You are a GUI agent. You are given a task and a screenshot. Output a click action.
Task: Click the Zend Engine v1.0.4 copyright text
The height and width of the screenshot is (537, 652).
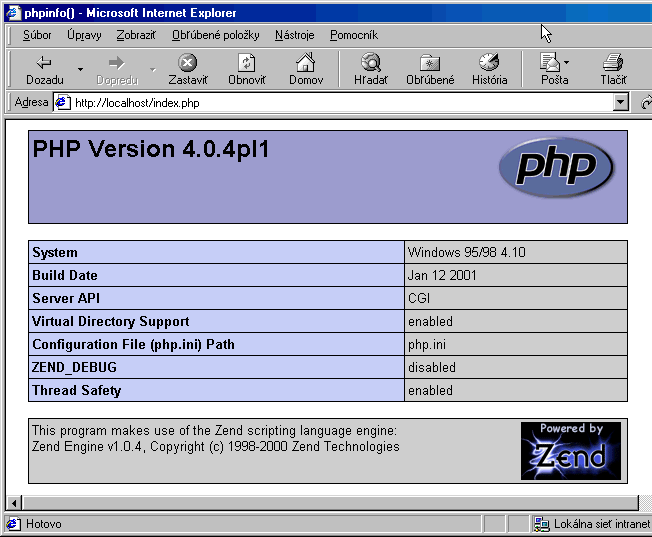click(x=215, y=446)
